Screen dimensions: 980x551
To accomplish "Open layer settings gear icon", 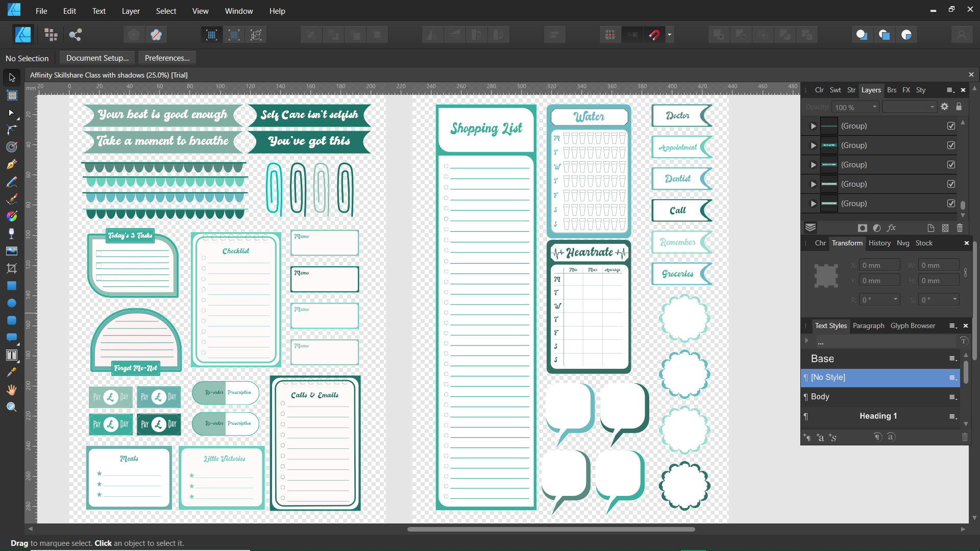I will click(x=944, y=107).
